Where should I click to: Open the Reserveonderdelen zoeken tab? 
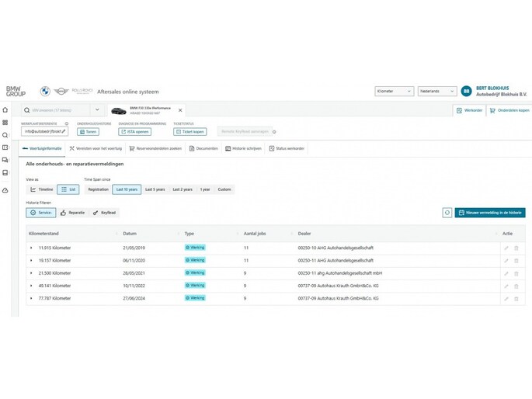click(155, 148)
